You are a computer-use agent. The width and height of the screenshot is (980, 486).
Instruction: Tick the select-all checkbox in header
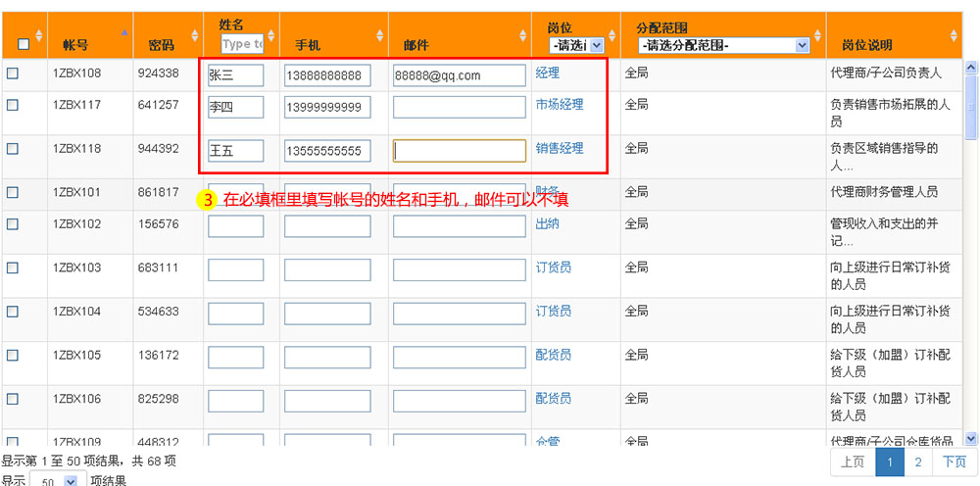point(24,44)
